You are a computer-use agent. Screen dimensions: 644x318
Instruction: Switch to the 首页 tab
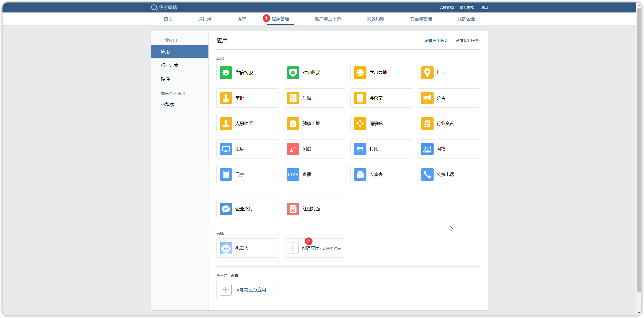pyautogui.click(x=168, y=19)
